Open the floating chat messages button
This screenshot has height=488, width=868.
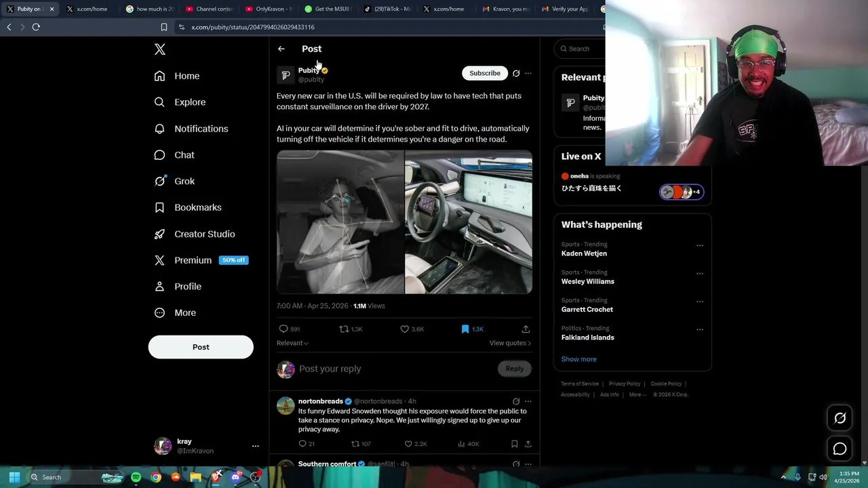pos(840,449)
